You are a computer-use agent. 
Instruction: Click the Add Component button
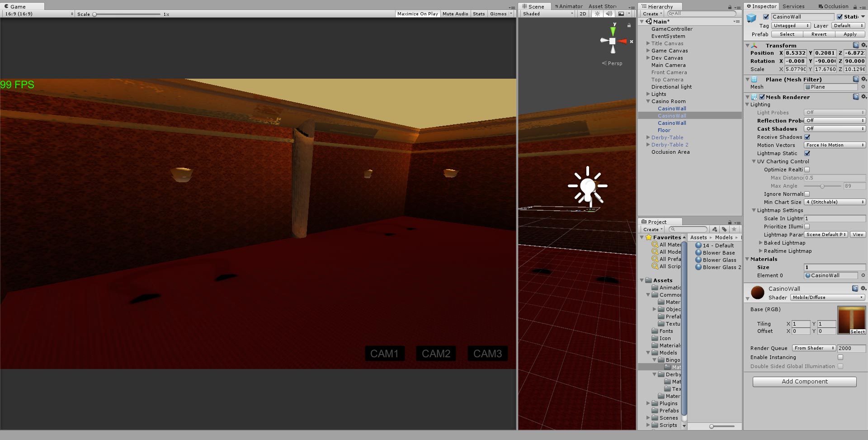pyautogui.click(x=804, y=382)
